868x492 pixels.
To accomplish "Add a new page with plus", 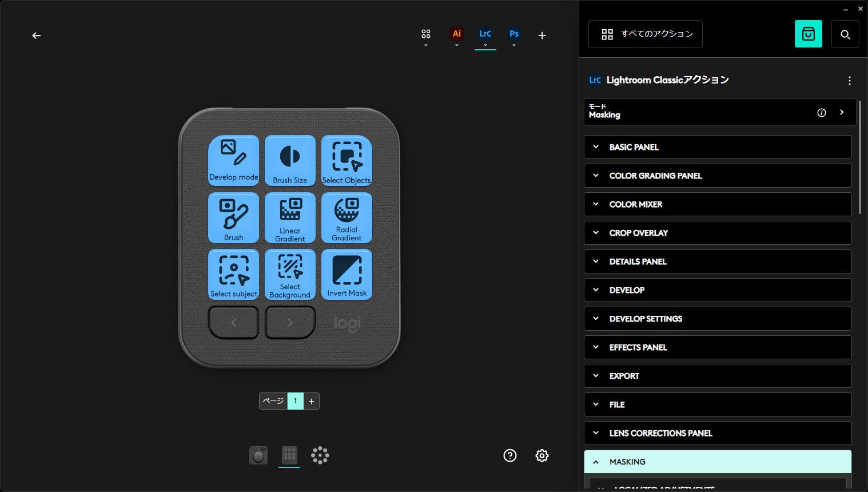I will pos(311,401).
